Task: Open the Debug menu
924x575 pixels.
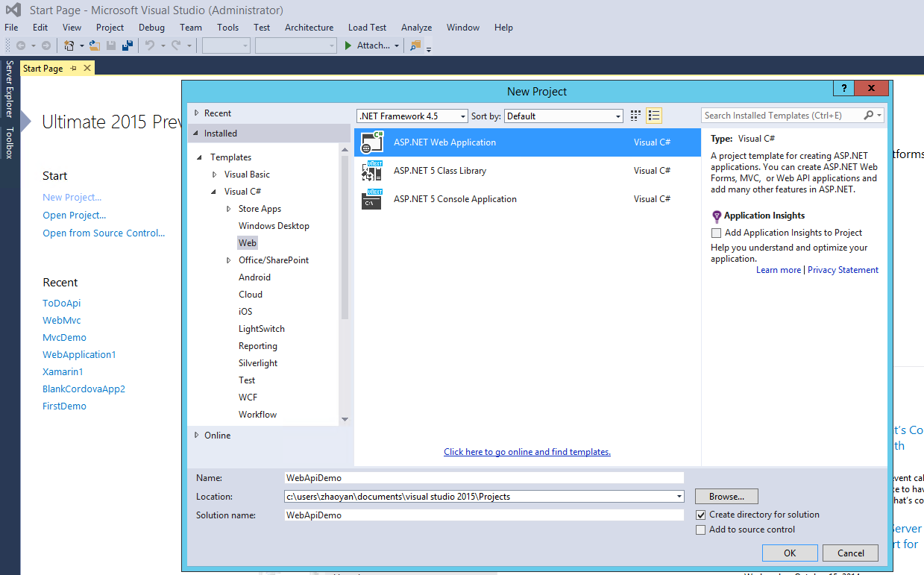Action: click(x=151, y=28)
